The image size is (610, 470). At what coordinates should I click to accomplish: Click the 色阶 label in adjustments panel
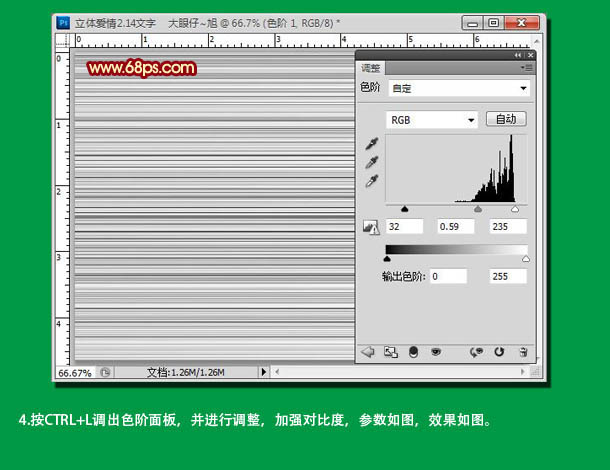pyautogui.click(x=370, y=87)
